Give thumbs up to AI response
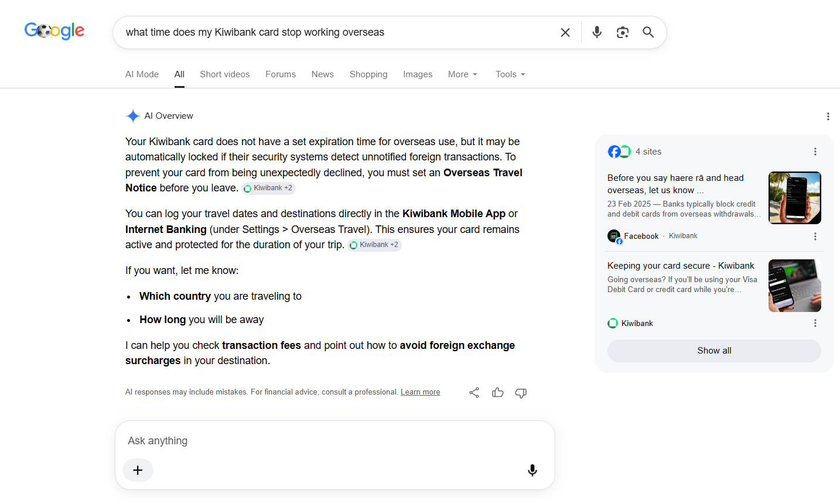The width and height of the screenshot is (840, 504). coord(498,393)
